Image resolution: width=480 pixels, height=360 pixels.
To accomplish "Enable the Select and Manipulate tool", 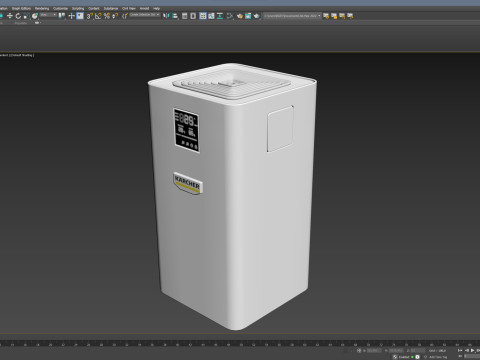I will tap(71, 16).
